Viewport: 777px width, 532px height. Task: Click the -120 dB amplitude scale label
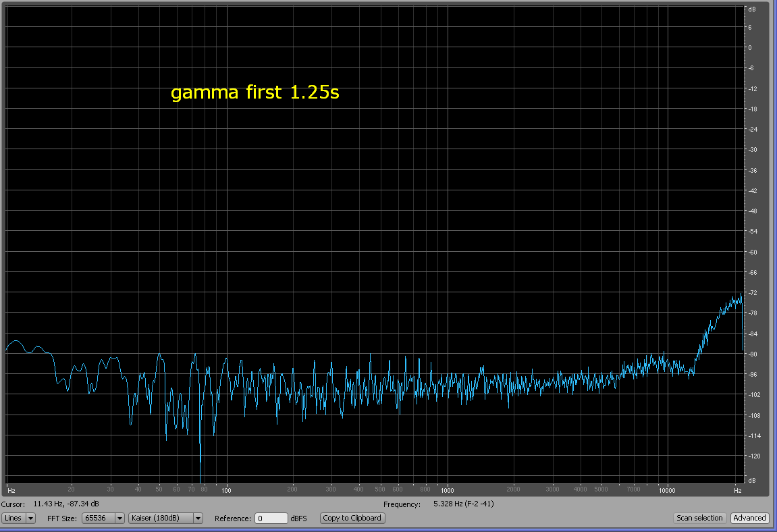pyautogui.click(x=754, y=456)
